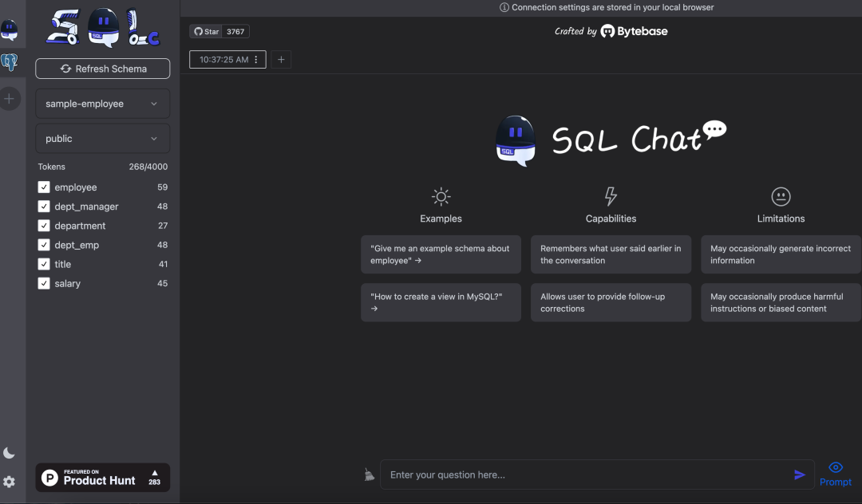
Task: Click the dept_manager table name label
Action: coord(86,207)
